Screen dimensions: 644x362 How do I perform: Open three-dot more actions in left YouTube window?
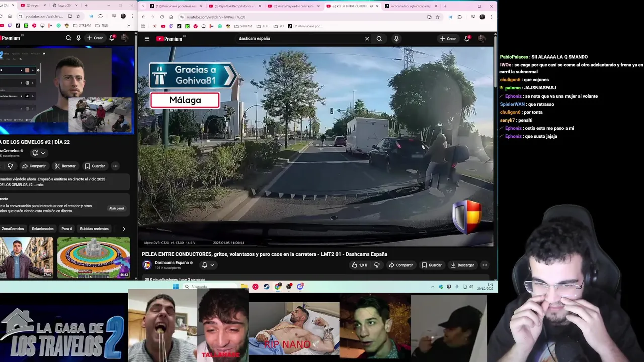(115, 166)
